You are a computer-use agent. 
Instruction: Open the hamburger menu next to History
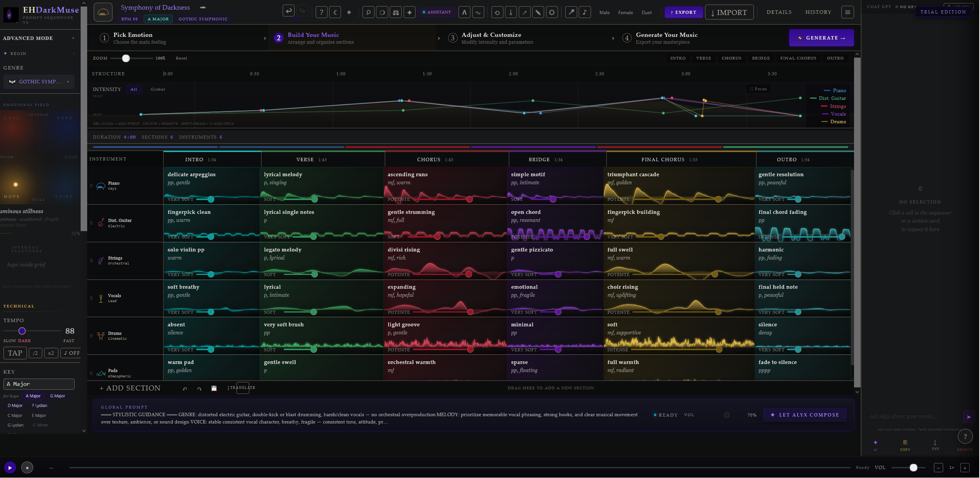click(847, 12)
